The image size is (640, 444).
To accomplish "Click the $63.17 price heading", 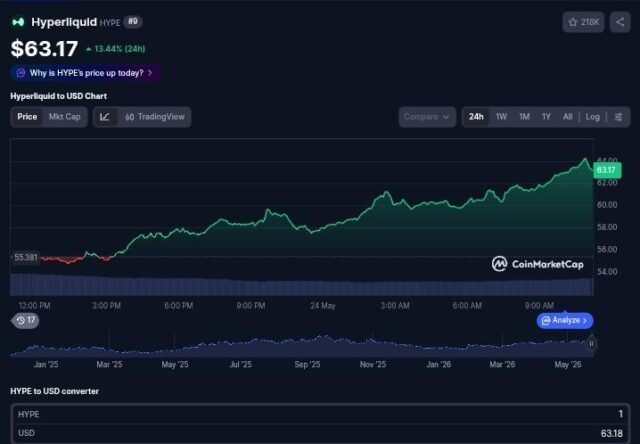I will tap(44, 49).
